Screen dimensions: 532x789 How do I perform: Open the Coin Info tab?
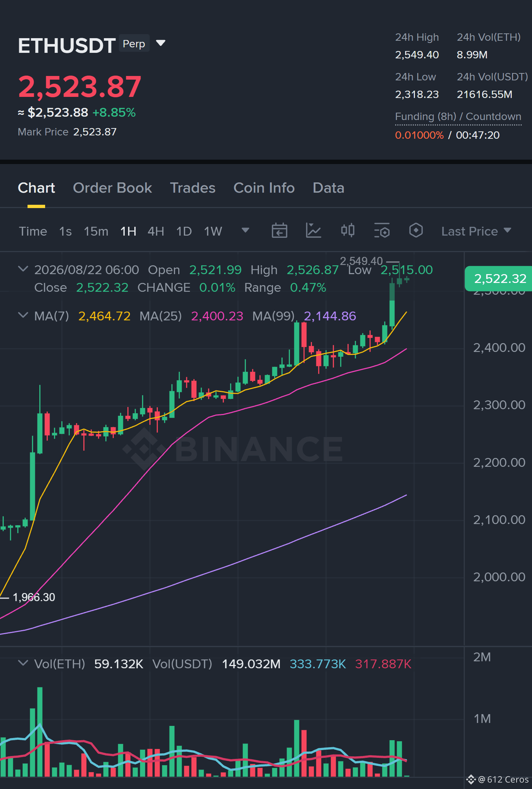coord(264,188)
